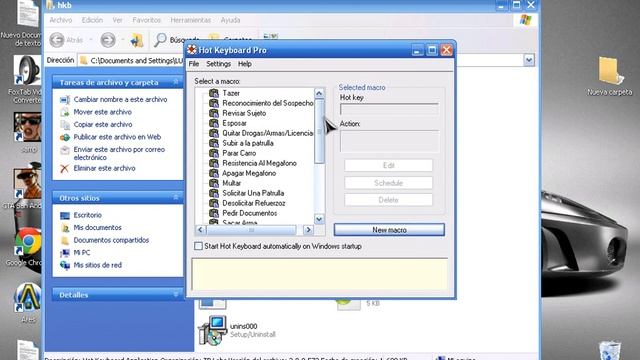The height and width of the screenshot is (360, 640).
Task: Select Quitar Drogas/Armas/Licencia macro
Action: [x=268, y=133]
